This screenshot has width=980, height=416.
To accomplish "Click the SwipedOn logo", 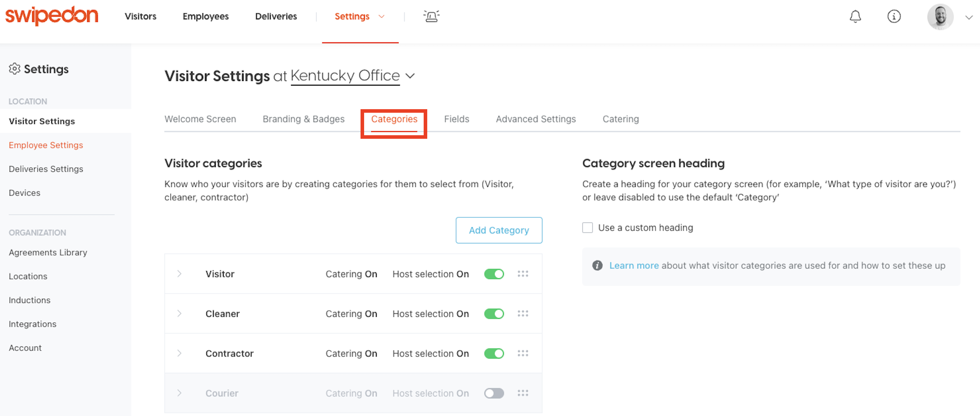I will (52, 16).
